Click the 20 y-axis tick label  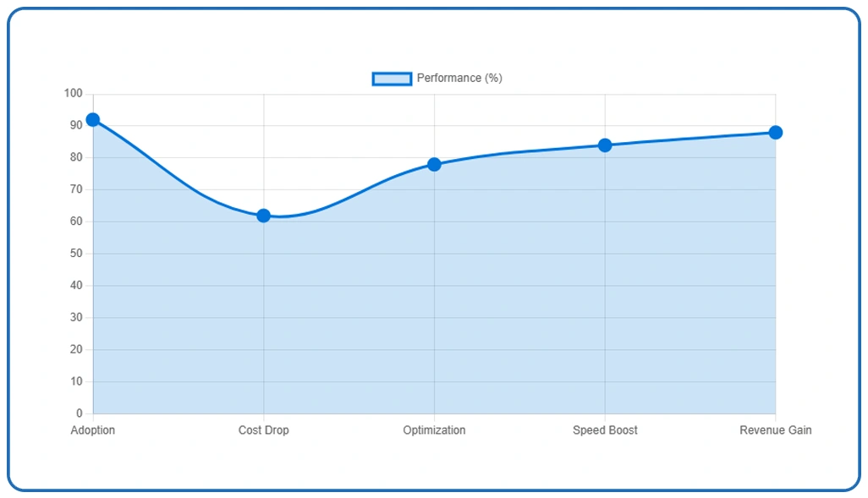[x=76, y=350]
